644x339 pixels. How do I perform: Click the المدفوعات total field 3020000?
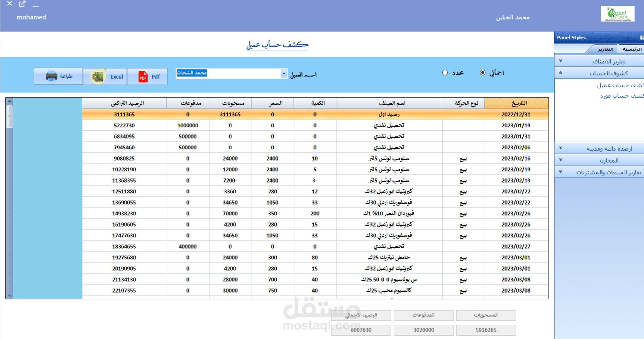[424, 330]
